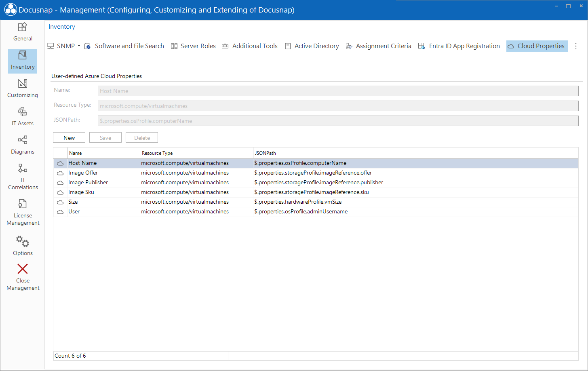Screen dimensions: 588x371
Task: Click the Name input field
Action: point(338,91)
